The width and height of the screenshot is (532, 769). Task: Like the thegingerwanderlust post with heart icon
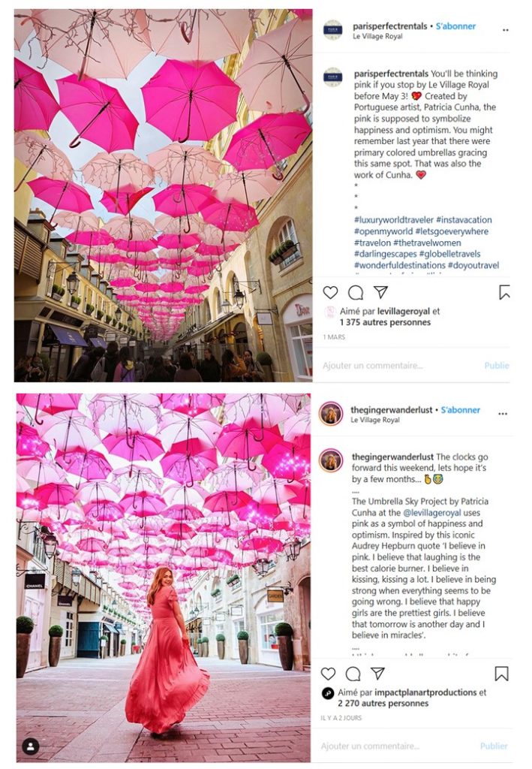coord(328,674)
